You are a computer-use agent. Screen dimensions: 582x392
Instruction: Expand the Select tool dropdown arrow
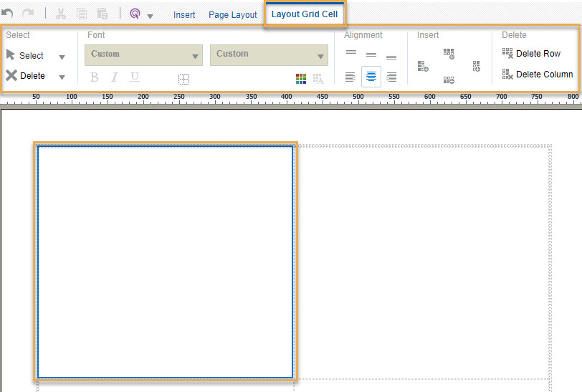[62, 57]
